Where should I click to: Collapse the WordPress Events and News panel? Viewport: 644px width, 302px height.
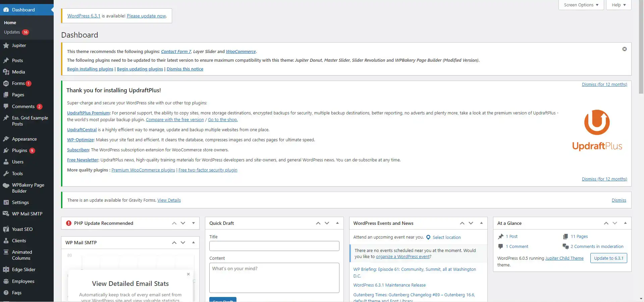(x=481, y=223)
